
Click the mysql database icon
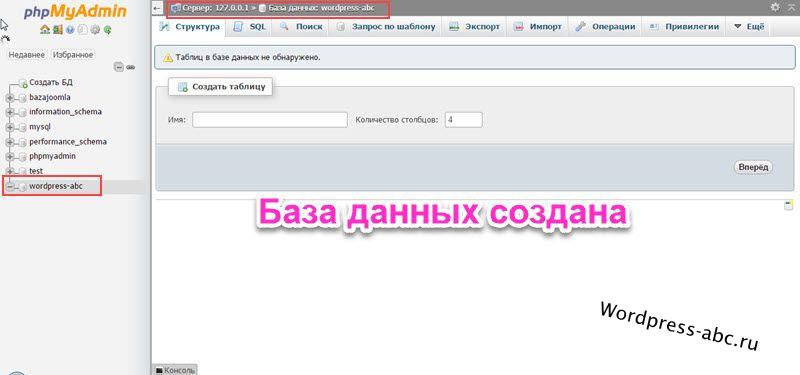(22, 128)
